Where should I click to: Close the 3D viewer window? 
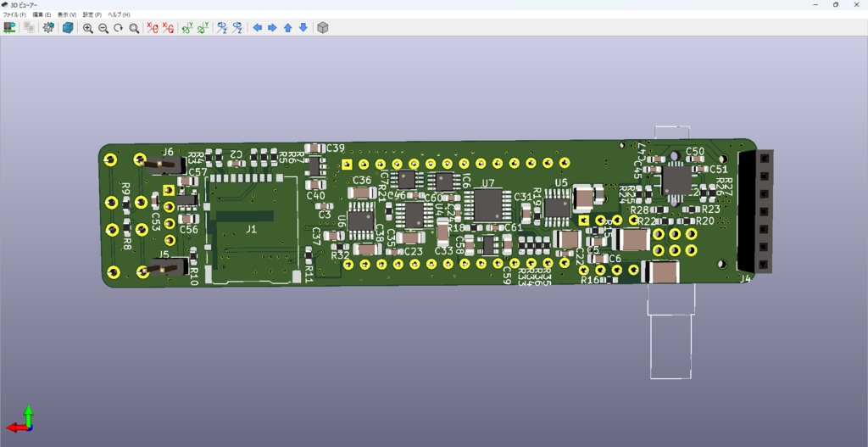pos(856,4)
